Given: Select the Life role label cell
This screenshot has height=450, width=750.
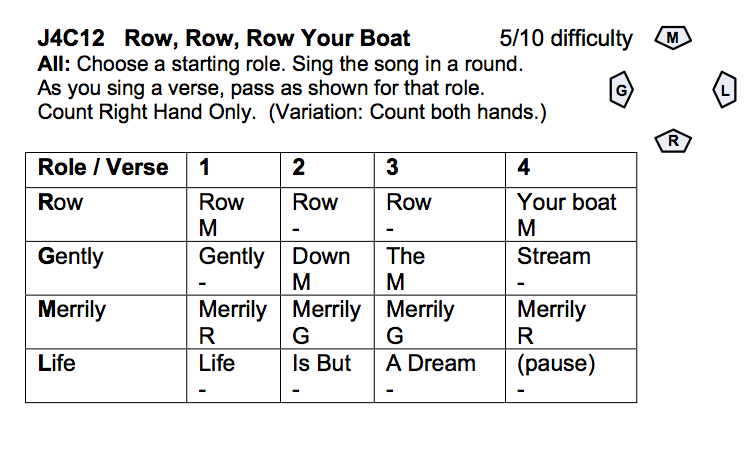Looking at the screenshot, I should [106, 375].
